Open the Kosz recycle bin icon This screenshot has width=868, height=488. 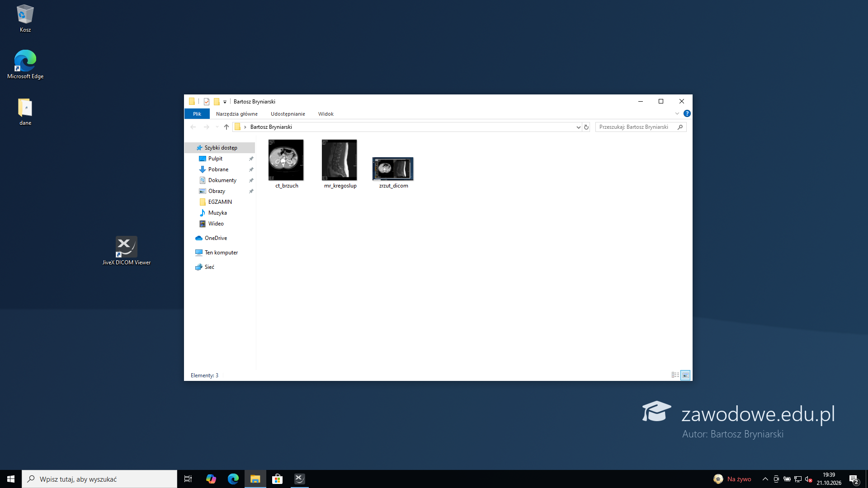(x=25, y=19)
